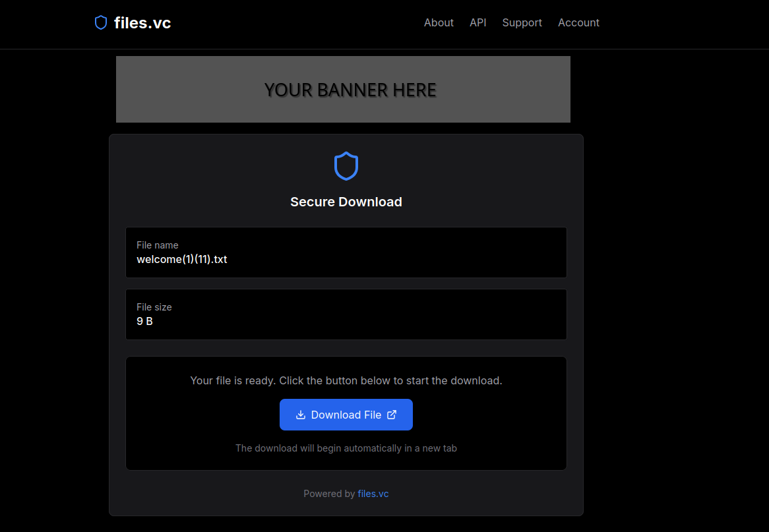Click the File size label
769x532 pixels.
click(154, 307)
